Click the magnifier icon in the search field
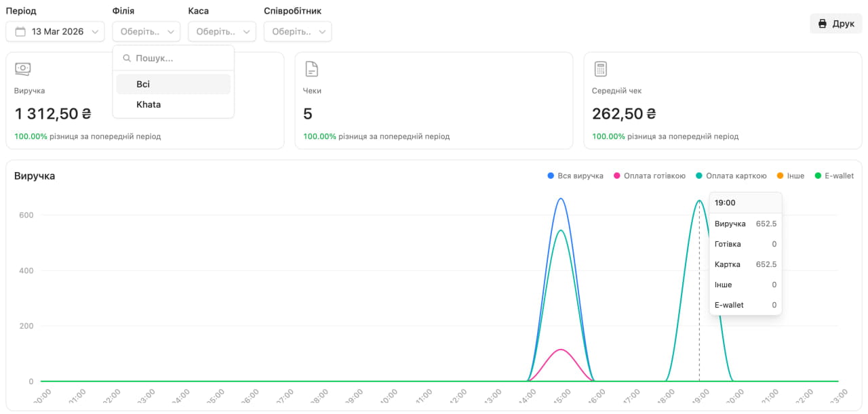Screen dimensions: 868x414 click(x=126, y=58)
